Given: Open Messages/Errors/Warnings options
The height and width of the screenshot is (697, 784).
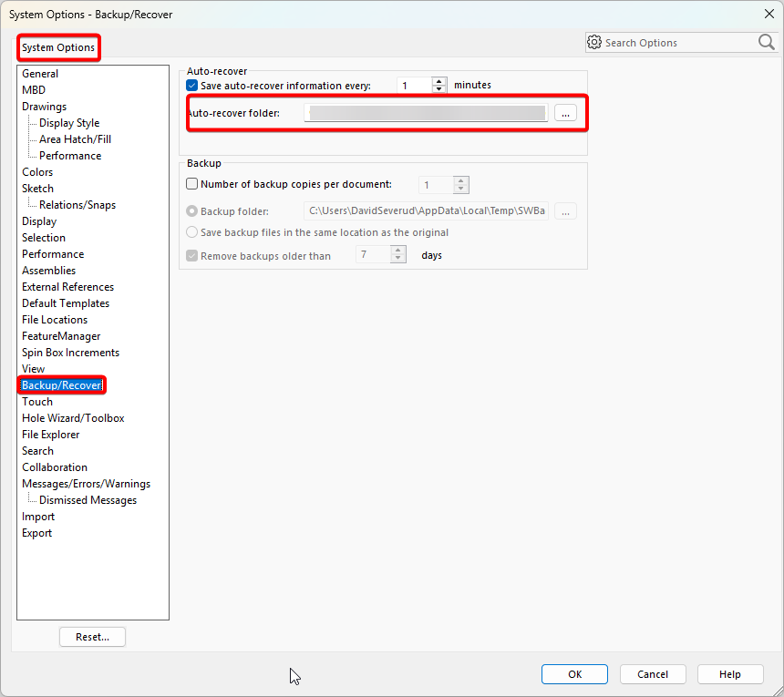Looking at the screenshot, I should coord(86,484).
